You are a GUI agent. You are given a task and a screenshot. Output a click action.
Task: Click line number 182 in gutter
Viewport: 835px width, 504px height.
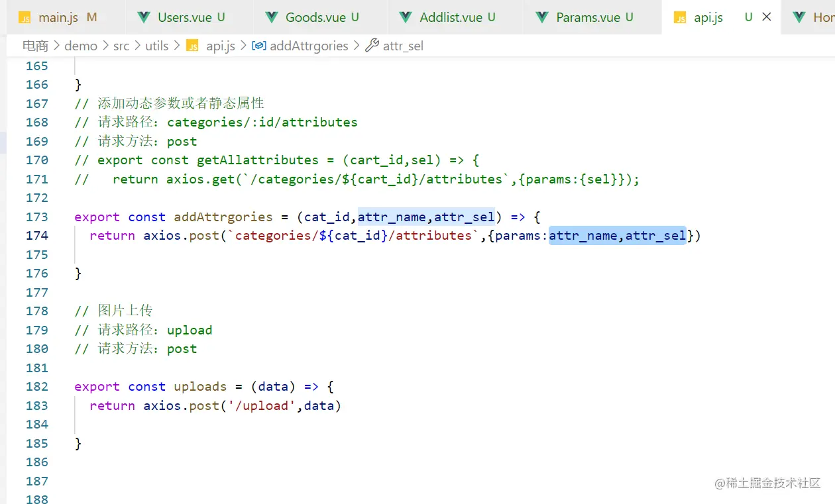36,386
